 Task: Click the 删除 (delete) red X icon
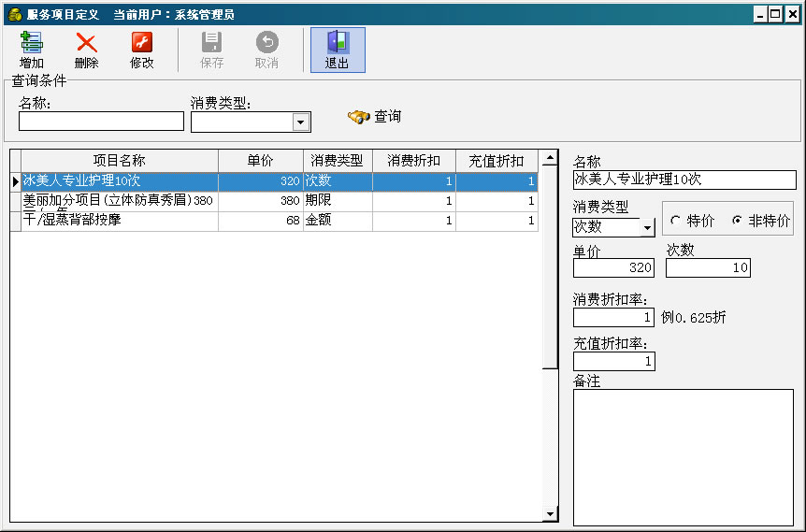[86, 43]
